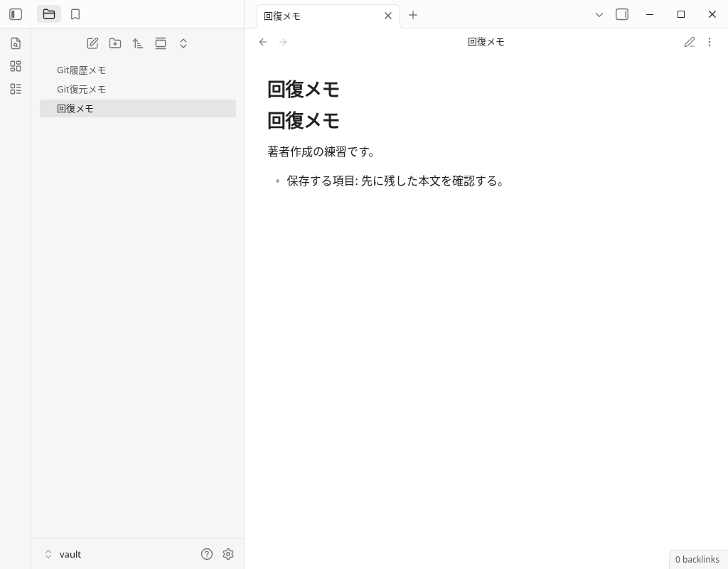
Task: Select the 回復メモ note in file list
Action: pos(138,108)
